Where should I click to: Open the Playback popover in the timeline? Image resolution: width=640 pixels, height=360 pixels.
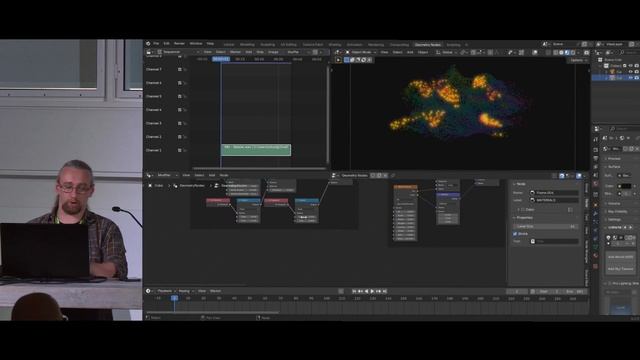click(x=166, y=291)
